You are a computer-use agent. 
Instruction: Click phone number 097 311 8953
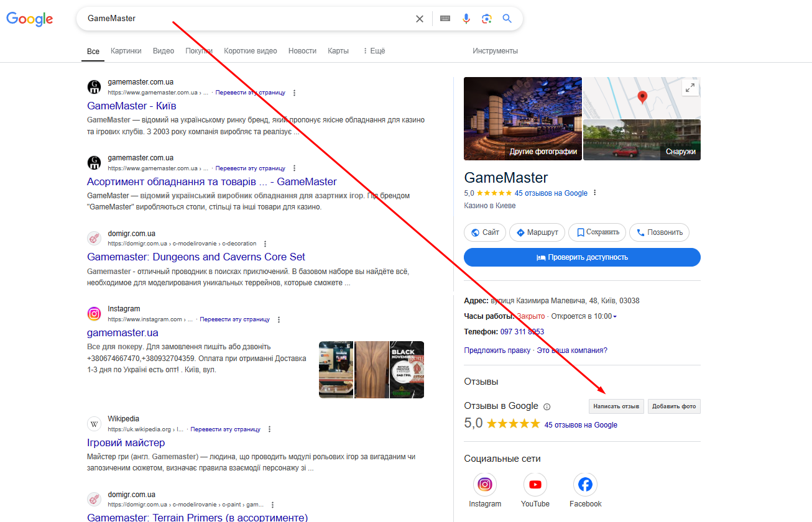pos(522,332)
